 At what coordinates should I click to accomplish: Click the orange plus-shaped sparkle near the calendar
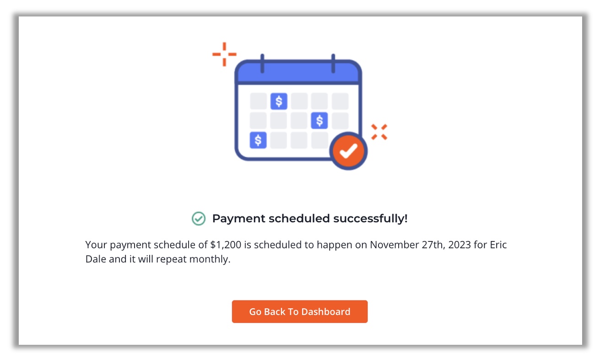coord(224,54)
